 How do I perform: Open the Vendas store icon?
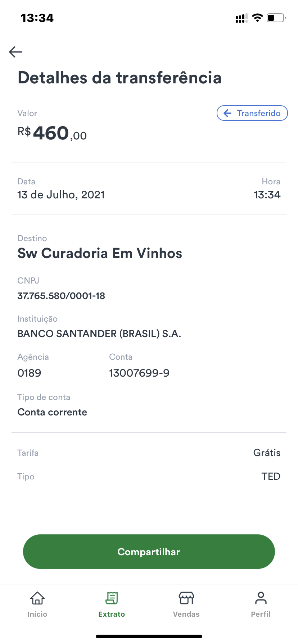click(186, 598)
